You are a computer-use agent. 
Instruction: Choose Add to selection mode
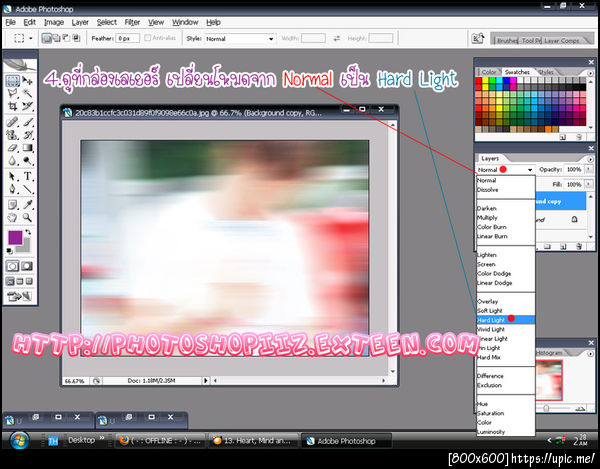coord(57,38)
